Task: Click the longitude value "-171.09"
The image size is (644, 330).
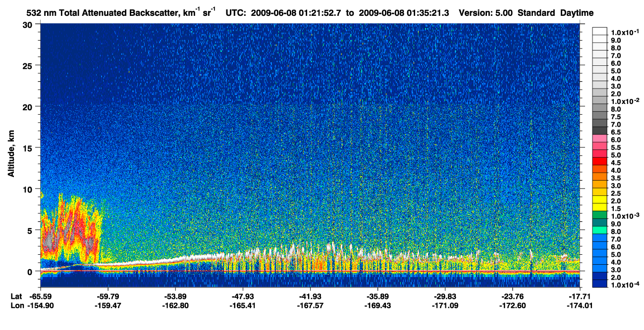Action: coord(445,305)
